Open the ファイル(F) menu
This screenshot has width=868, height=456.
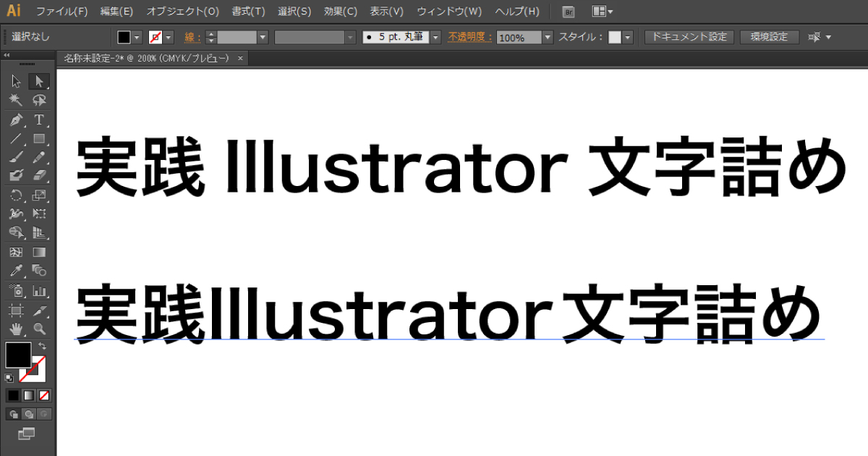pos(61,12)
